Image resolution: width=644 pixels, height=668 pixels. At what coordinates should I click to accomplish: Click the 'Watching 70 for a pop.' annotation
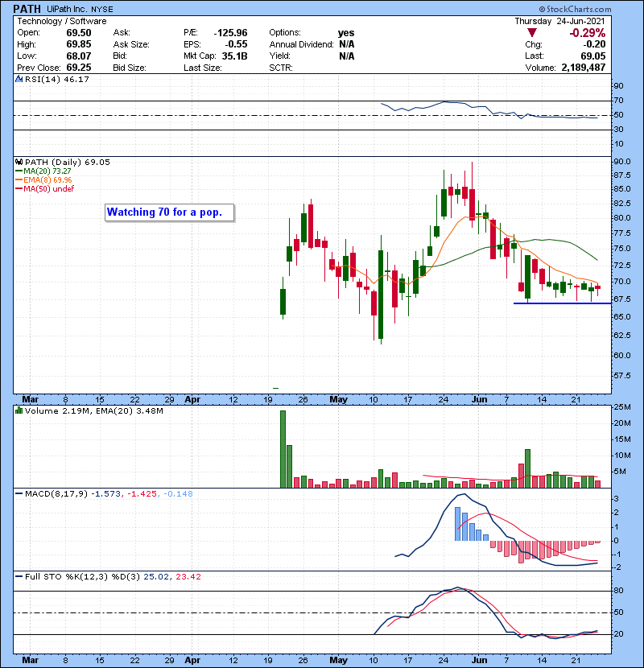pos(170,212)
